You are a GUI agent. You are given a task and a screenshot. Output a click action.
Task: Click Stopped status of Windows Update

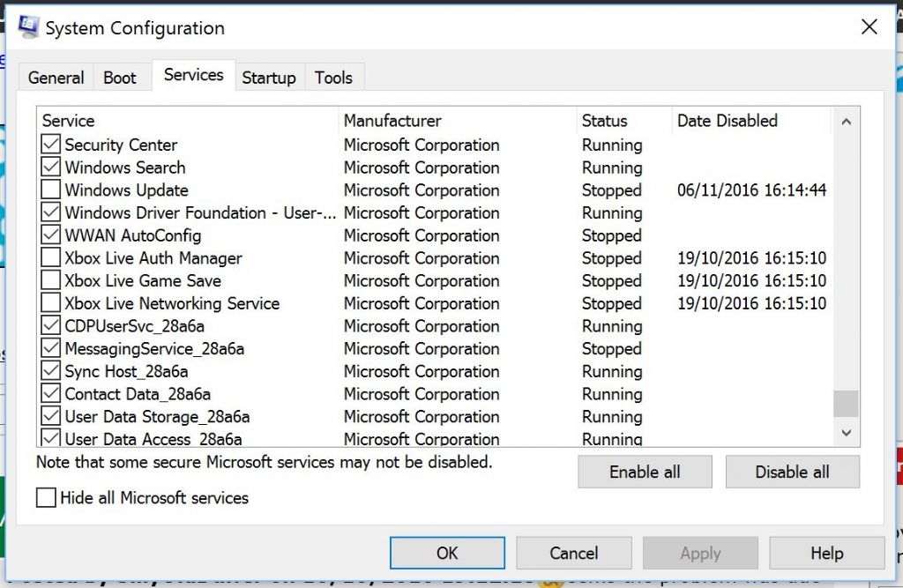click(x=612, y=190)
